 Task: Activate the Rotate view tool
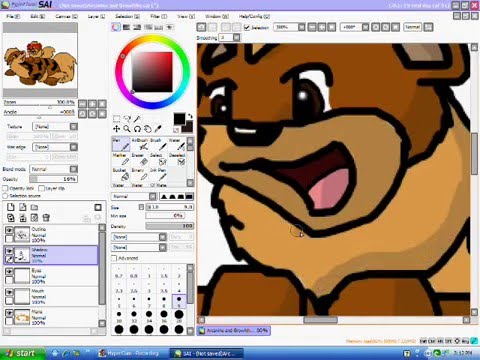point(137,129)
